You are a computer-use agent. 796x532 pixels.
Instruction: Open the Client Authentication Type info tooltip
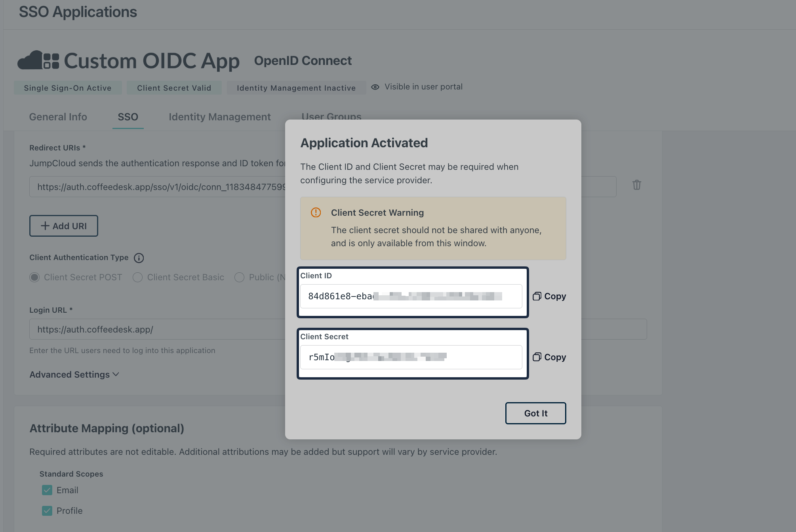pos(139,258)
